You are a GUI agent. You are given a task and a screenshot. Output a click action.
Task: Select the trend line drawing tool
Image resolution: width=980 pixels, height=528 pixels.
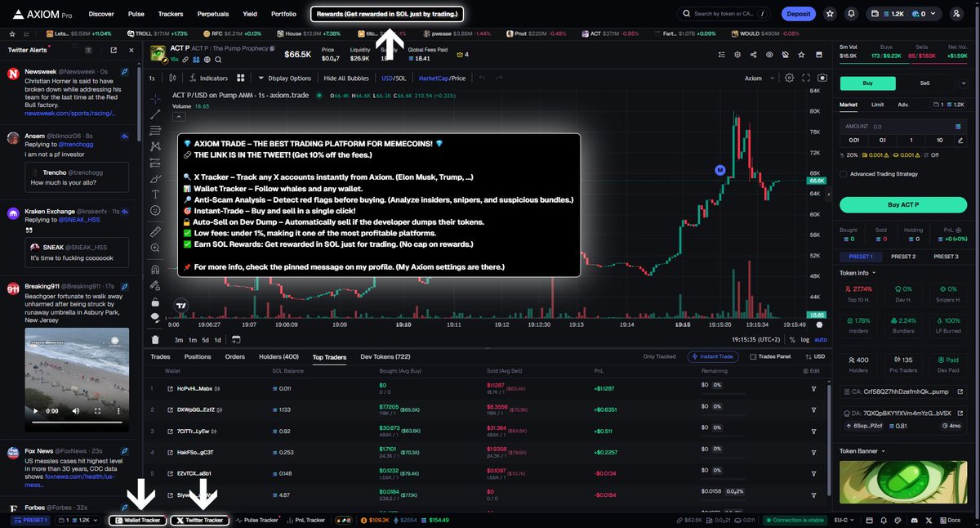pyautogui.click(x=155, y=113)
